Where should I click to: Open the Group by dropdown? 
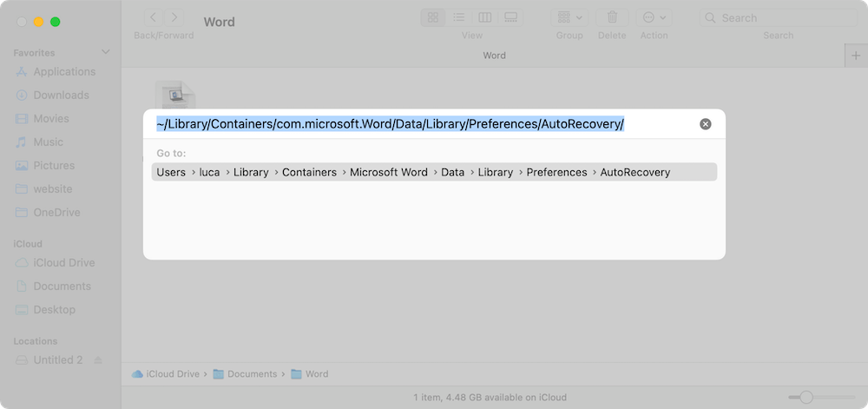(x=569, y=17)
